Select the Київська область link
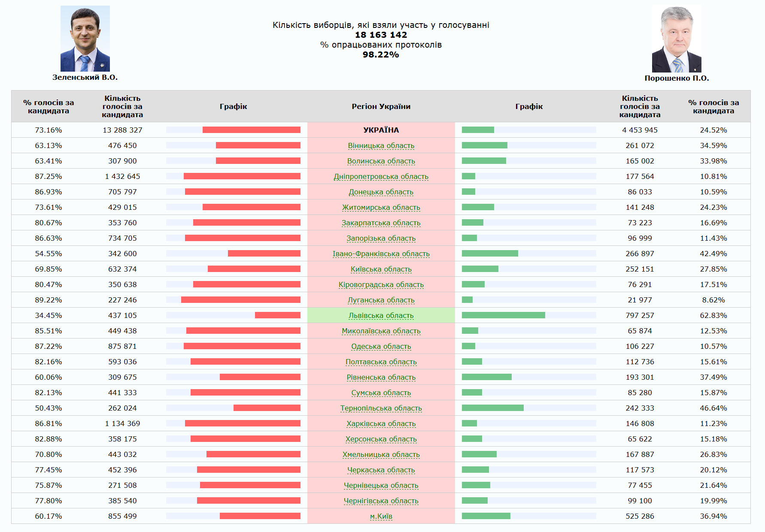Screen dimensions: 765x532 [x=381, y=269]
